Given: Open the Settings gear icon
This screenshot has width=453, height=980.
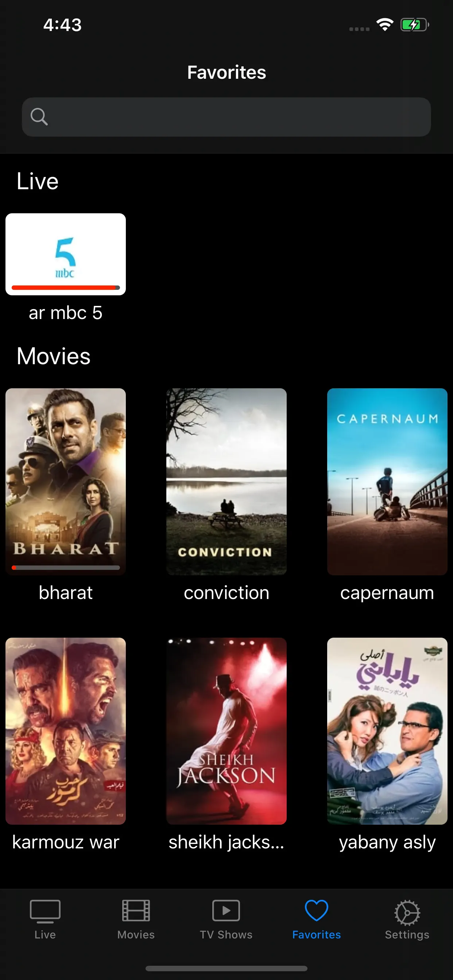Looking at the screenshot, I should point(407,912).
